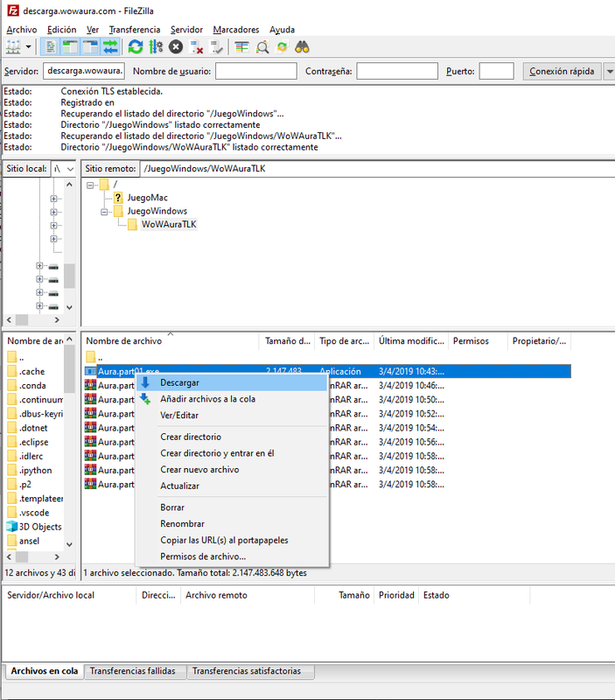Click the Aura.part01.exe application file icon
The image size is (615, 700).
91,371
